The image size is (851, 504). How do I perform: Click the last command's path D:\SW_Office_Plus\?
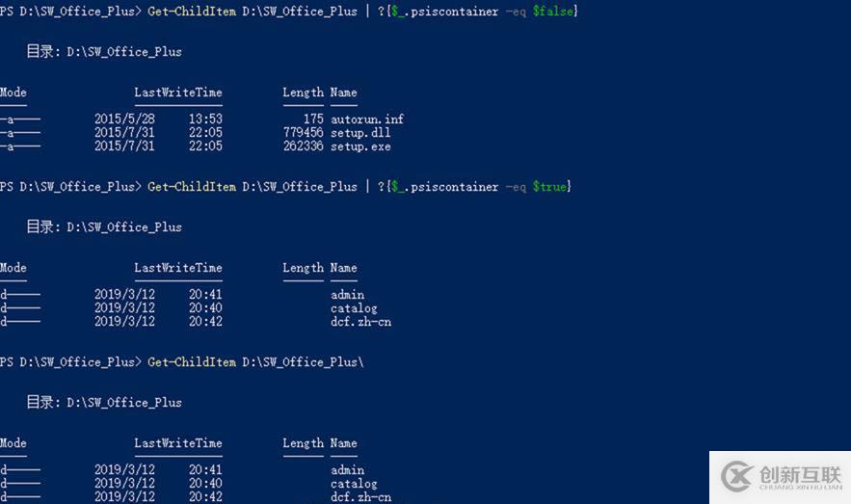pyautogui.click(x=303, y=361)
